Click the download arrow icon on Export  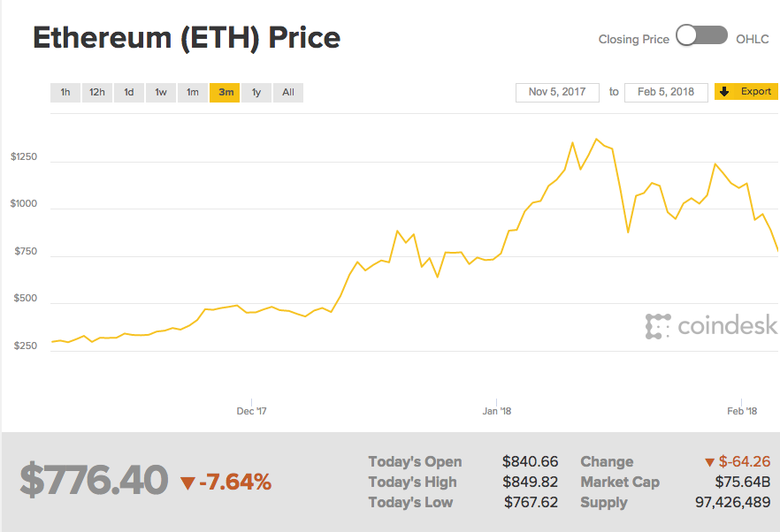[724, 92]
